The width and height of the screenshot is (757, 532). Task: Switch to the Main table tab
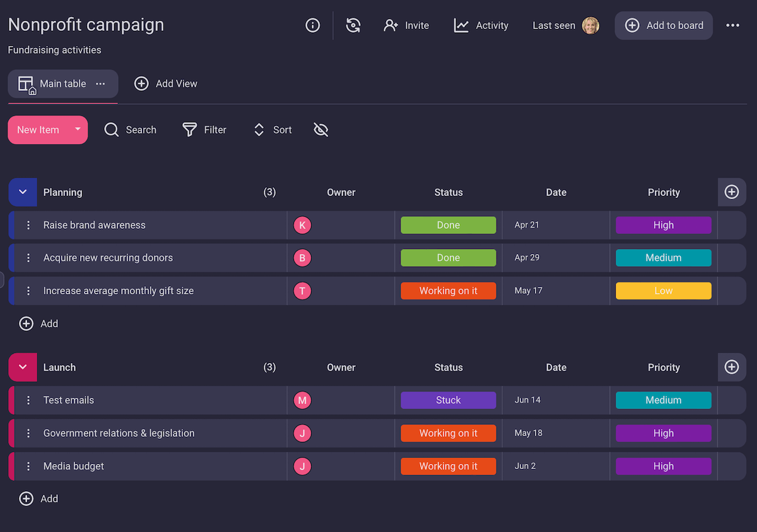click(x=62, y=84)
